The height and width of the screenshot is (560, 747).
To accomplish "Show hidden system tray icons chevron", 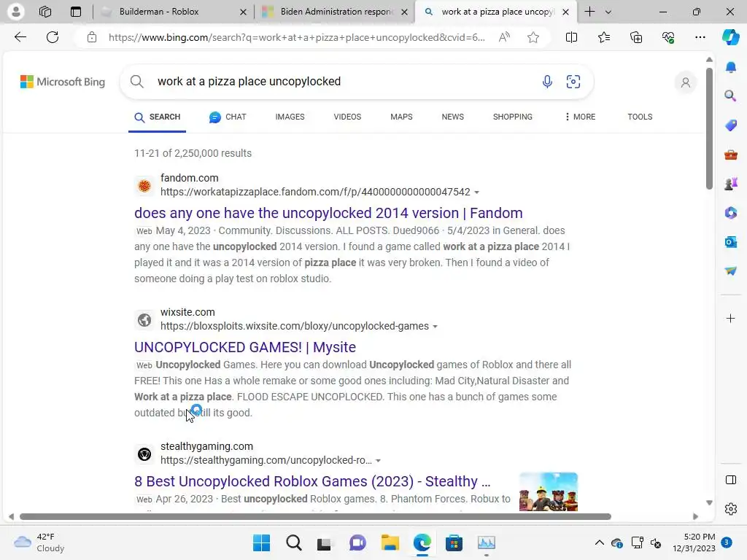I will 600,542.
